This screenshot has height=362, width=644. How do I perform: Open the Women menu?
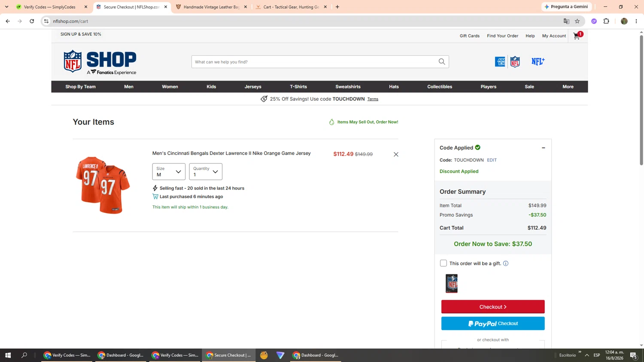(170, 87)
